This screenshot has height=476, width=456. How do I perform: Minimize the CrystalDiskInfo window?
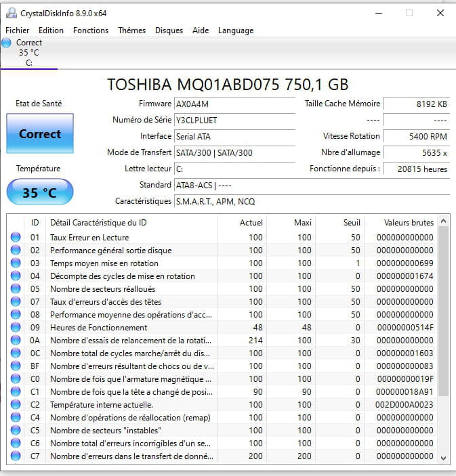[379, 13]
